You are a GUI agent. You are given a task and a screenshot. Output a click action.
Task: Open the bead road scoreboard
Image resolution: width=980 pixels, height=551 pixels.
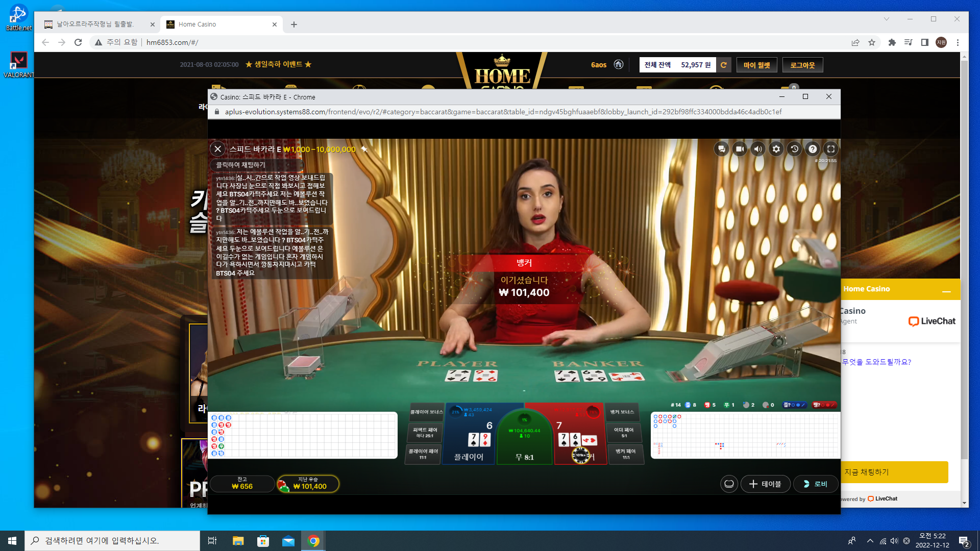click(x=303, y=435)
